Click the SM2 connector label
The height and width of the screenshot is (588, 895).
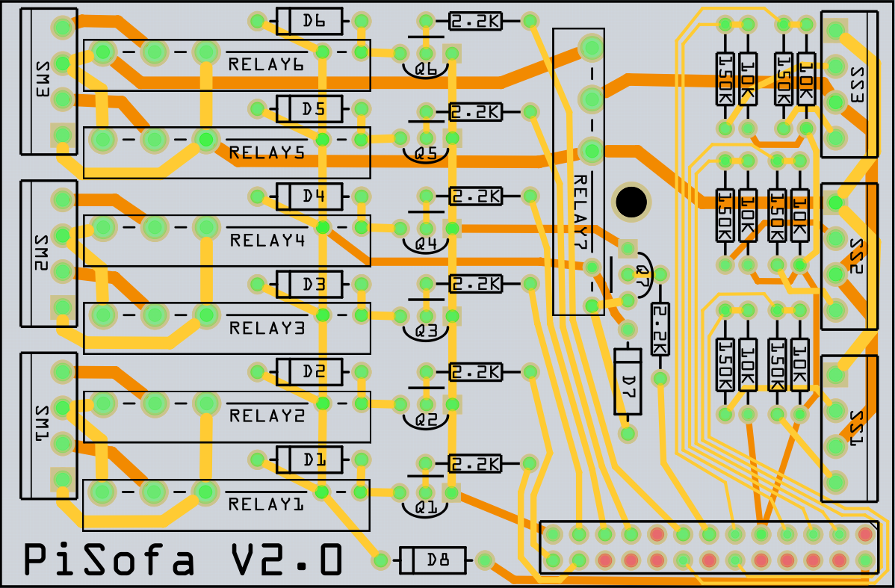(41, 254)
